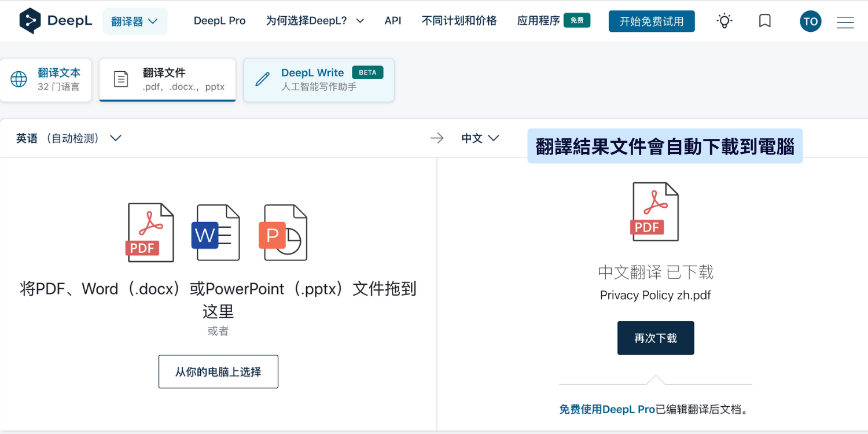Viewport: 868px width, 434px height.
Task: Click the 开始免费试用 button
Action: (x=652, y=21)
